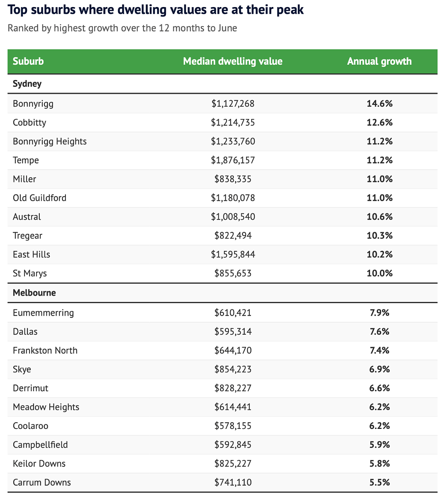
Task: Select the Old Guildford row
Action: [x=222, y=198]
